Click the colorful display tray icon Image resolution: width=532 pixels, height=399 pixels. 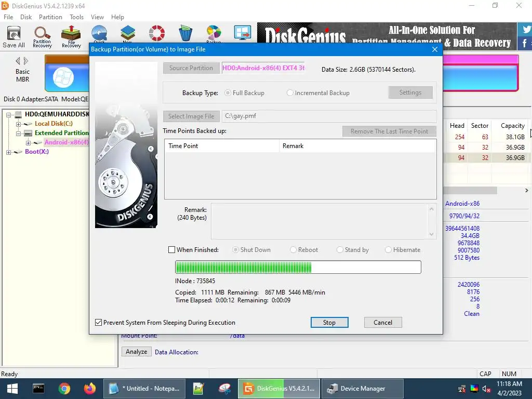click(474, 389)
